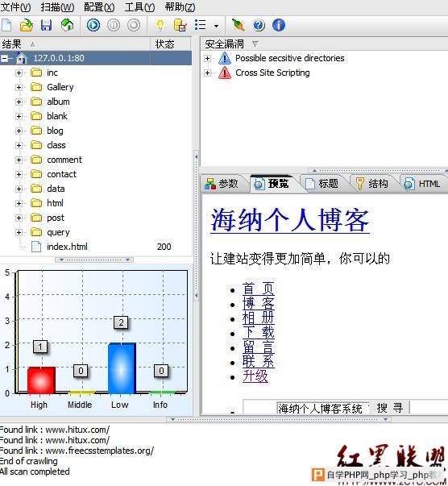Image resolution: width=448 pixels, height=486 pixels.
Task: Switch to the 参数 tab
Action: click(222, 184)
